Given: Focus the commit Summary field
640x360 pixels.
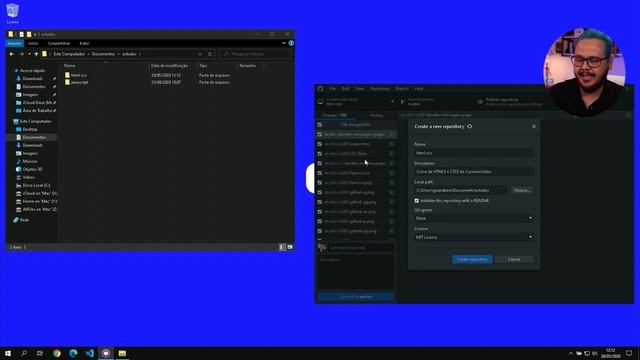Looking at the screenshot, I should click(x=361, y=248).
